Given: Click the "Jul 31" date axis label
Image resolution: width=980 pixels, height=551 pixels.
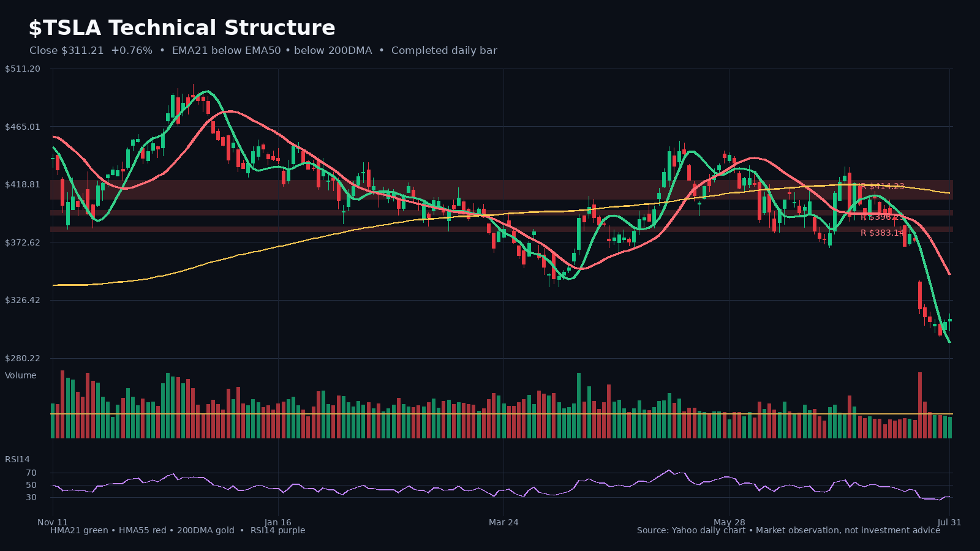Looking at the screenshot, I should click(949, 522).
